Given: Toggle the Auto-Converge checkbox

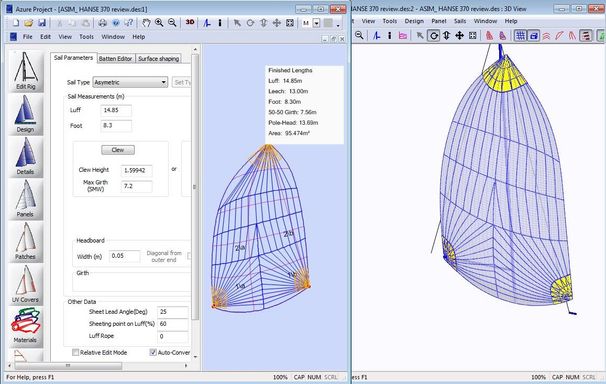Looking at the screenshot, I should 153,352.
